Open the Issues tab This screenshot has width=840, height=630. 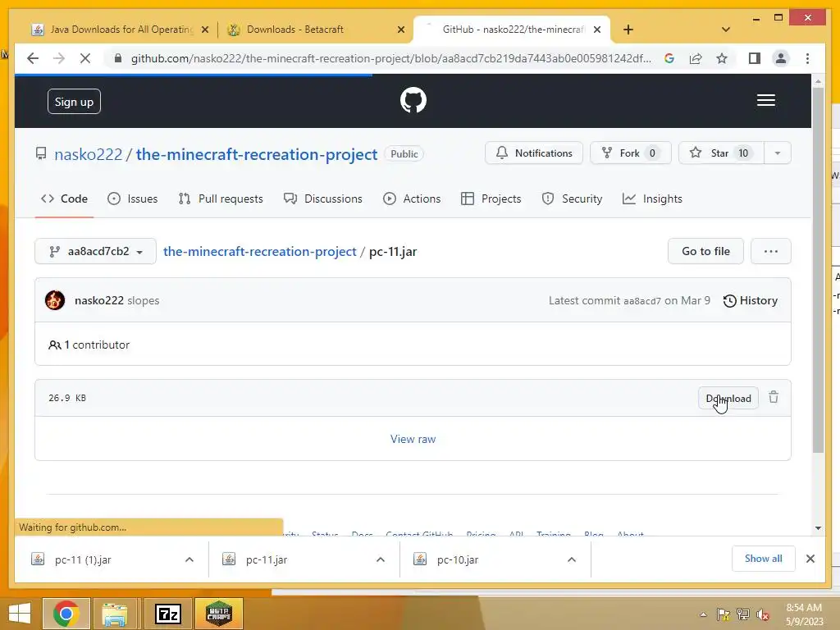(x=132, y=199)
